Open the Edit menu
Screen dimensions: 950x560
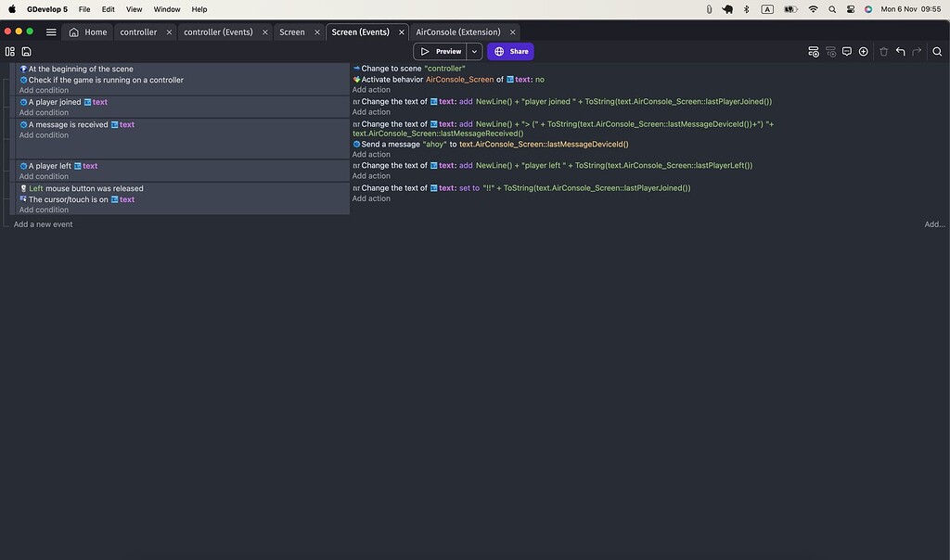tap(108, 9)
